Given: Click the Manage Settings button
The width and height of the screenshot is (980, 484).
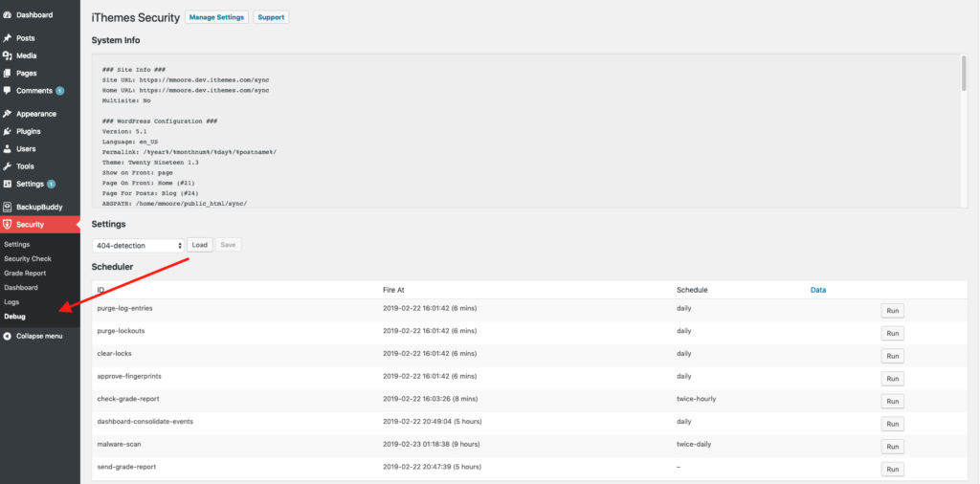Looking at the screenshot, I should pos(216,17).
